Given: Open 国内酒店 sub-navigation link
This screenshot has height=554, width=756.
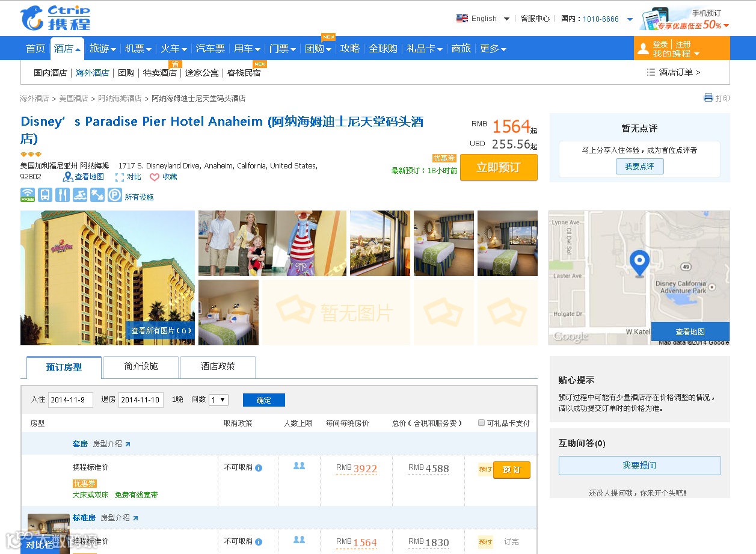Looking at the screenshot, I should pyautogui.click(x=51, y=73).
